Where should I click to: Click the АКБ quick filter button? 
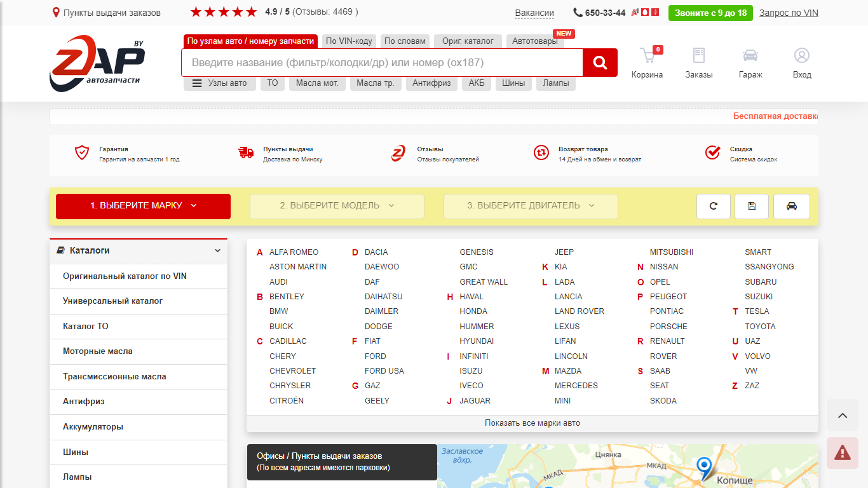click(477, 83)
